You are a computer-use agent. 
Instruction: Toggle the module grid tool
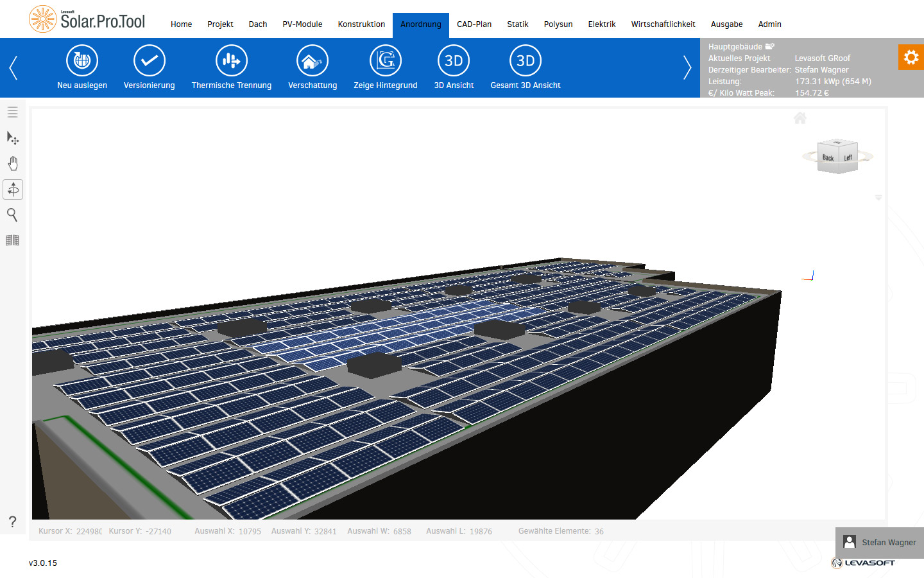12,240
